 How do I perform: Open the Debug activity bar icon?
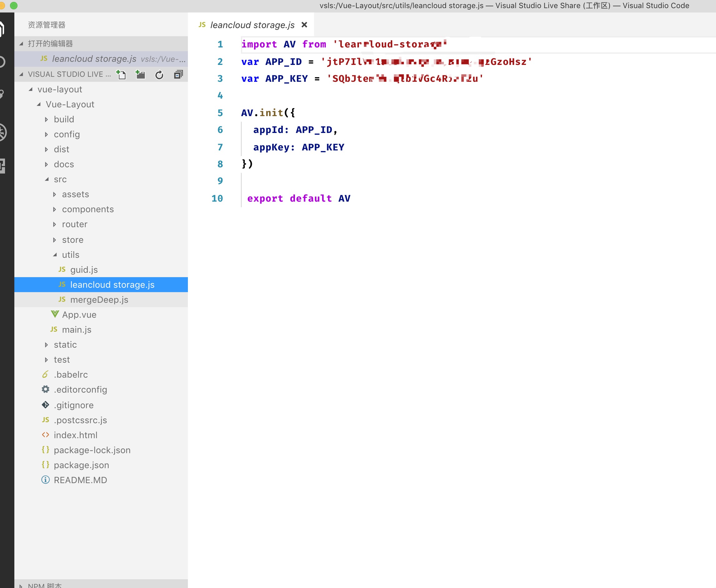coord(2,132)
